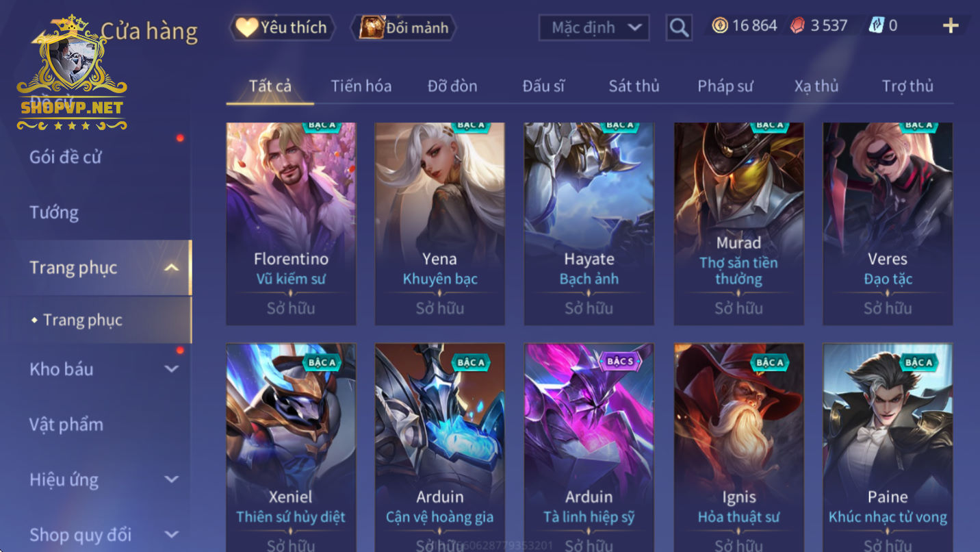
Task: Collapse the Trang phục sidebar section
Action: 172,268
